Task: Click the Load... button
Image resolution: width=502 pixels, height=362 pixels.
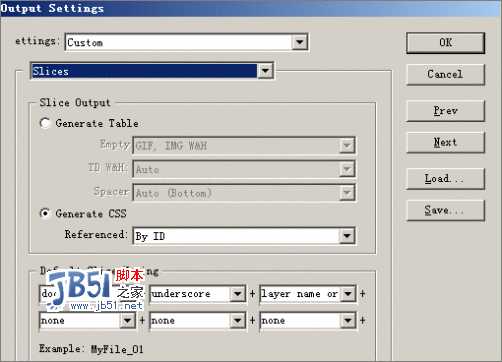Action: (x=445, y=179)
